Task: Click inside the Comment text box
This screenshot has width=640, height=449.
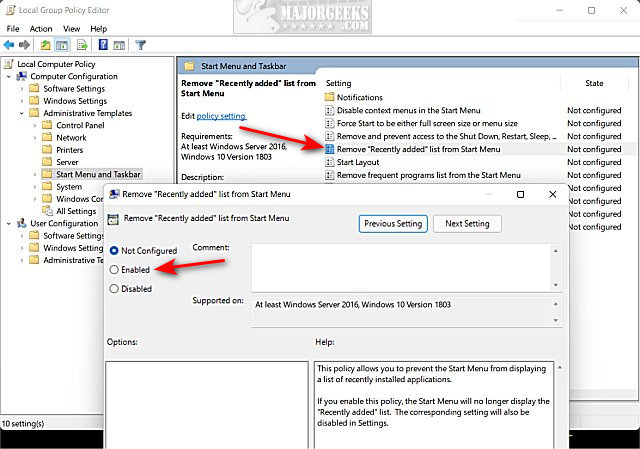Action: coord(401,268)
